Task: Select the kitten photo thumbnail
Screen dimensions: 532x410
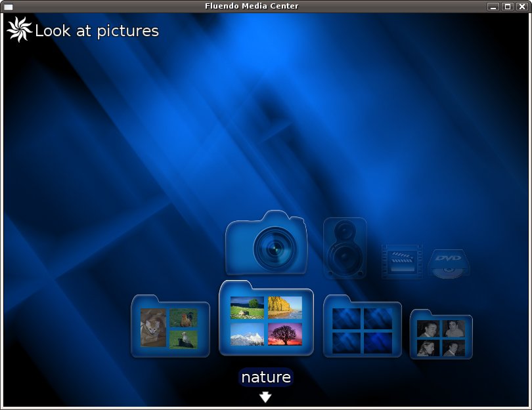Action: 153,327
